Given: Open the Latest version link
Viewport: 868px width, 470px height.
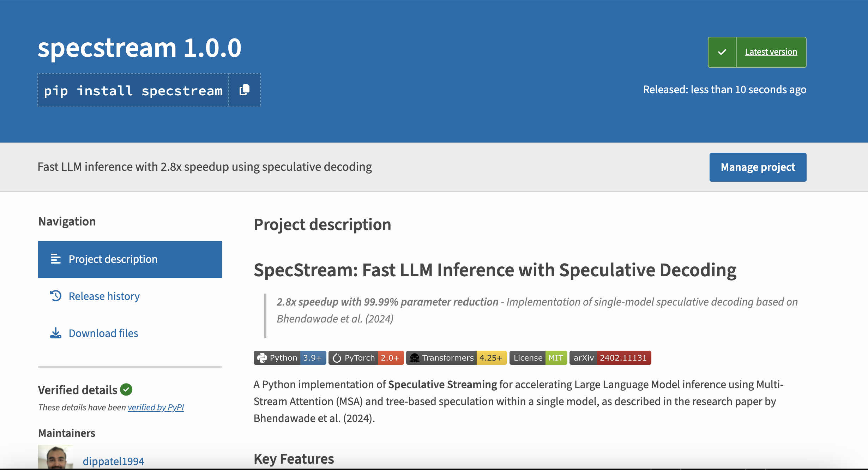Looking at the screenshot, I should [771, 52].
